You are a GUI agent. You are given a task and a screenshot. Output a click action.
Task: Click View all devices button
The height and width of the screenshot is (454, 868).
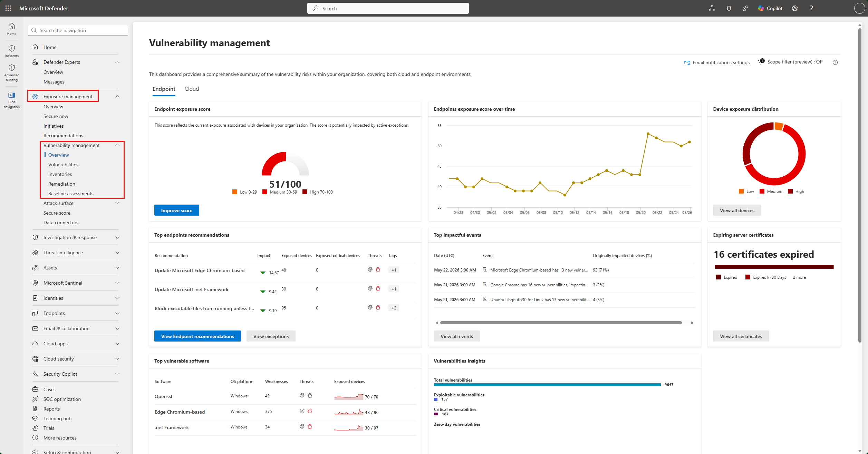pyautogui.click(x=737, y=210)
